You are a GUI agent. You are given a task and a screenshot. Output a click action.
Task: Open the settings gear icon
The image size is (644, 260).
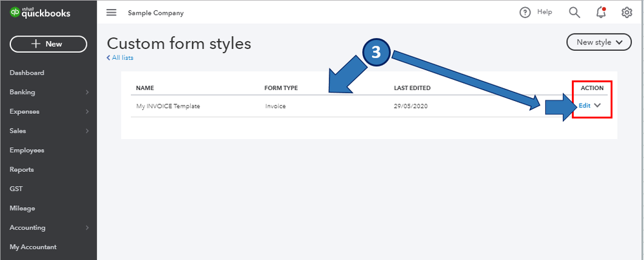tap(627, 12)
